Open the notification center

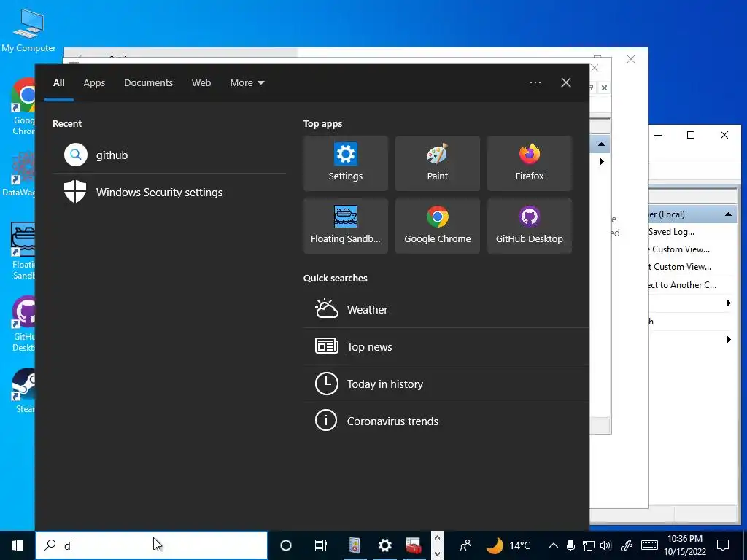pos(723,545)
